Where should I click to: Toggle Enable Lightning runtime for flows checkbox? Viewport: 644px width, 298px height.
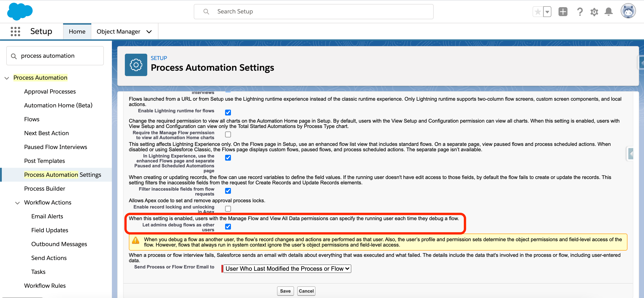pos(228,113)
